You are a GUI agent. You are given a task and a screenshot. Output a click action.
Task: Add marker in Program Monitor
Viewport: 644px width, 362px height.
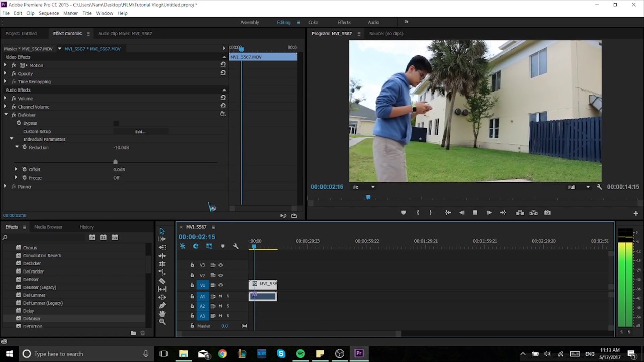pos(403,213)
